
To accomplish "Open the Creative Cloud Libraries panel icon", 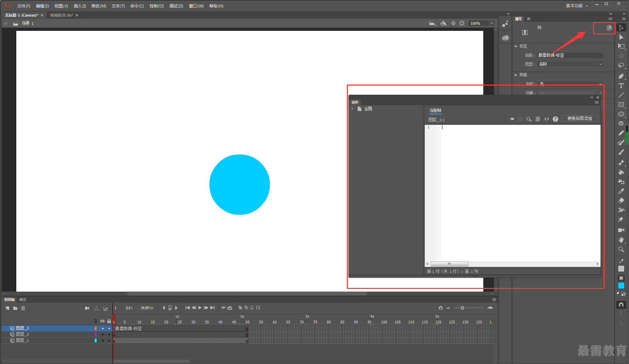I will (505, 38).
